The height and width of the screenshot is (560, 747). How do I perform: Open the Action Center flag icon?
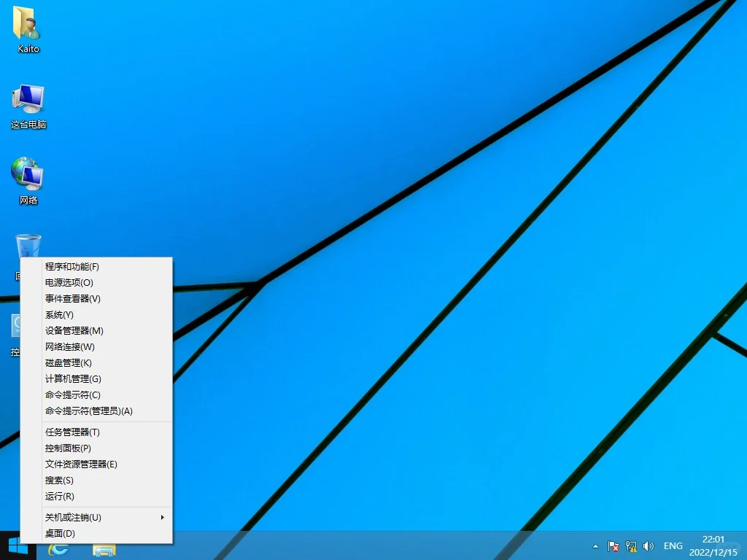[x=614, y=546]
